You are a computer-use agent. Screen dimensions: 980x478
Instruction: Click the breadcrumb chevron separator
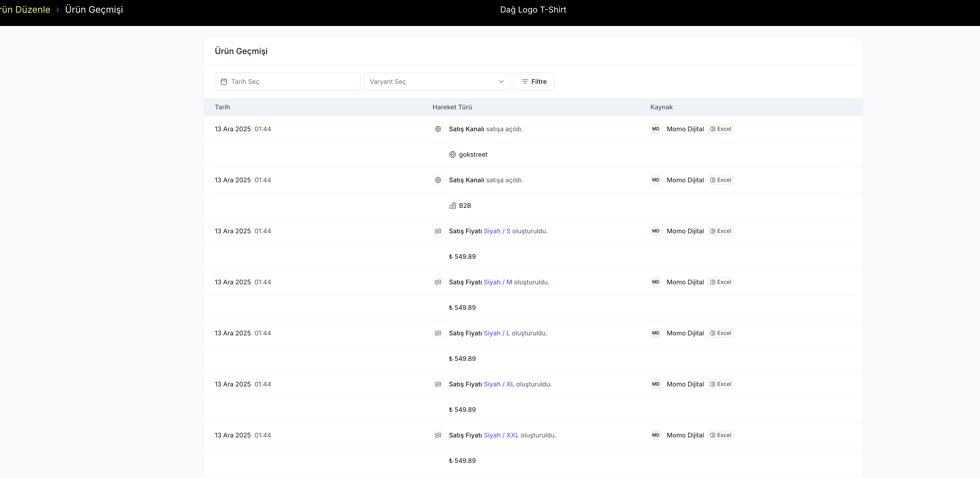tap(57, 10)
